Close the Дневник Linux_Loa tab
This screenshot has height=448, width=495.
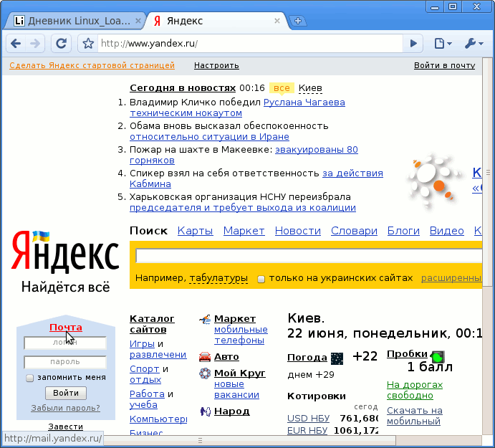coord(138,21)
